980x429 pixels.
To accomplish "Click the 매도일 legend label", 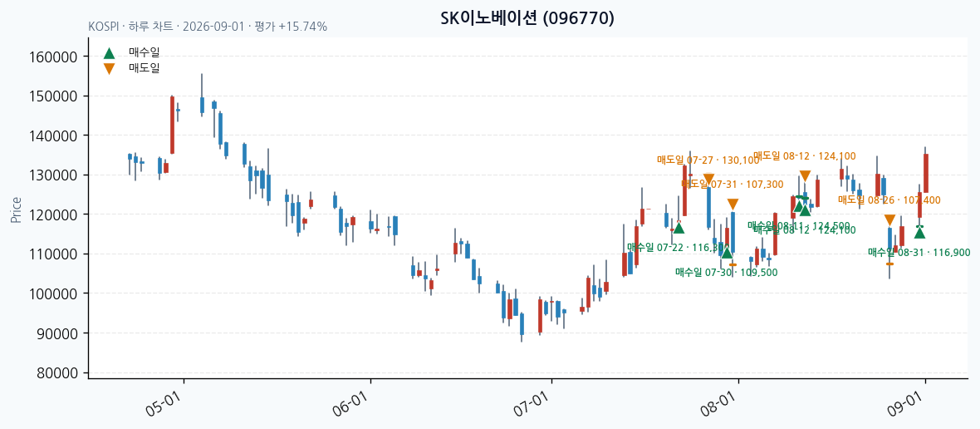I will coord(145,67).
